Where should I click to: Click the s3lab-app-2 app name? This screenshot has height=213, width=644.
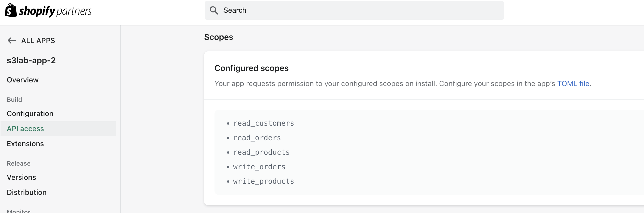coord(32,60)
